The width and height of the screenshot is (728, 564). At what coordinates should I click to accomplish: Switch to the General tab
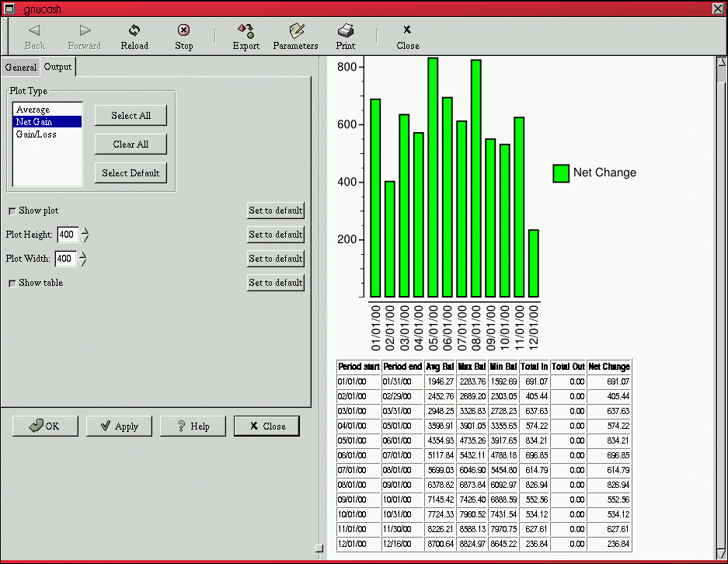tap(21, 68)
